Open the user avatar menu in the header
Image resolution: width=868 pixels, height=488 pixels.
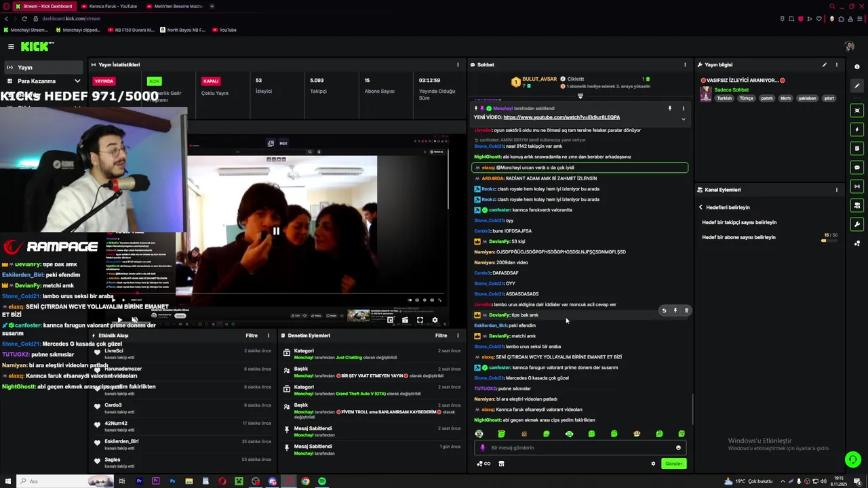(849, 46)
